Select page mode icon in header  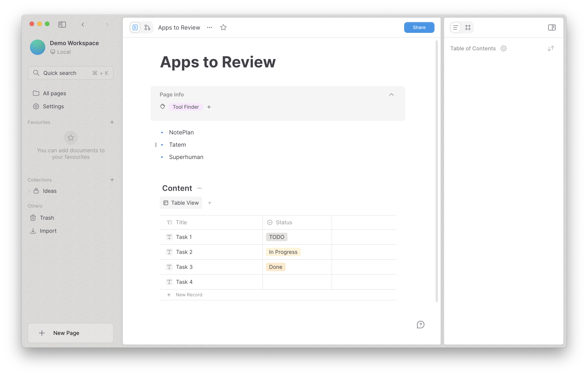point(135,27)
